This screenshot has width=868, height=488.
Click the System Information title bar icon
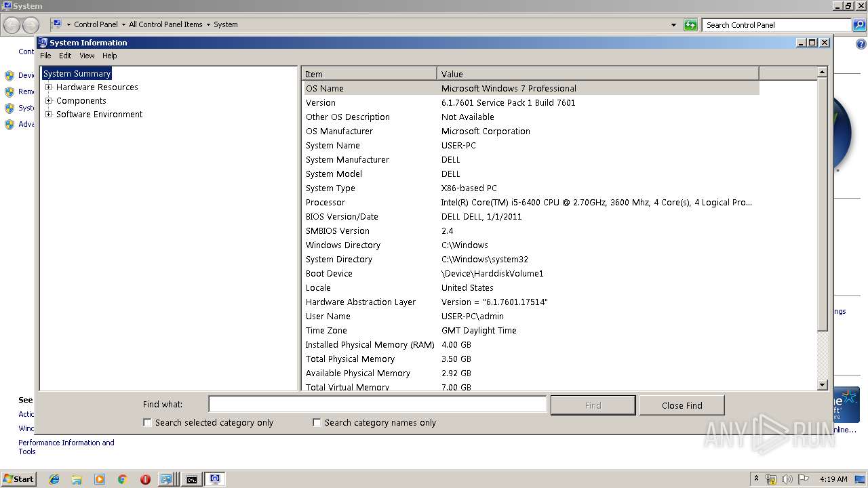coord(43,42)
